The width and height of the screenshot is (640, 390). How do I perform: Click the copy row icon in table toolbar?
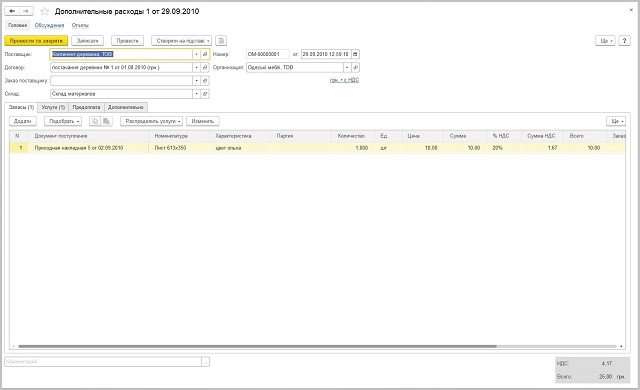tap(95, 121)
